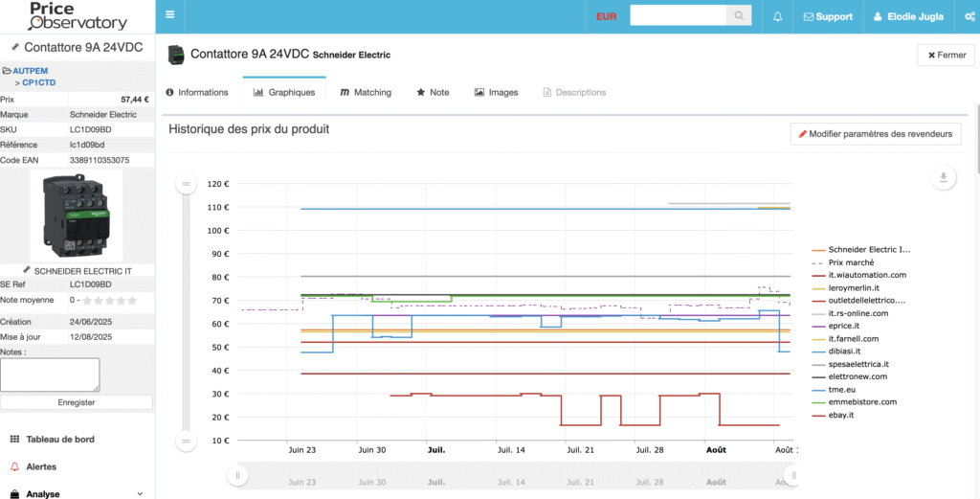
Task: Click the vertical price range slider handle
Action: [187, 184]
